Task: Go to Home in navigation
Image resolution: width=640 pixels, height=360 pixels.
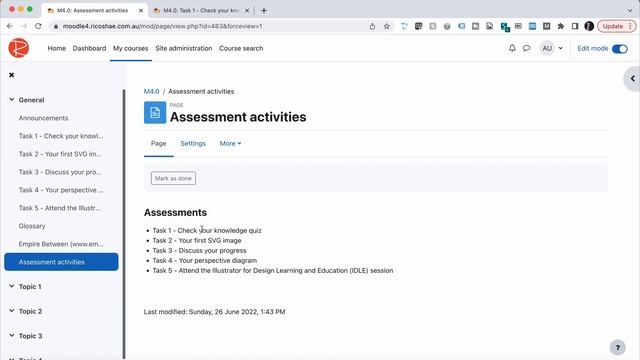Action: click(x=56, y=48)
